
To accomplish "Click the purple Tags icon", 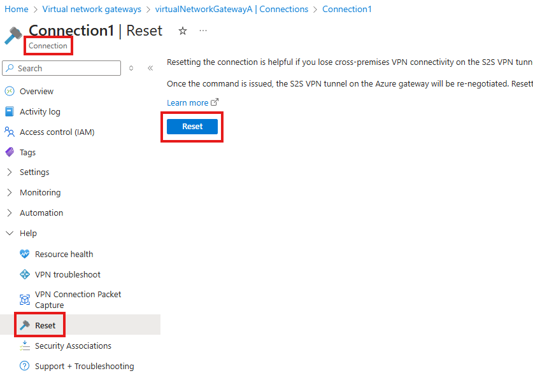I will [10, 152].
